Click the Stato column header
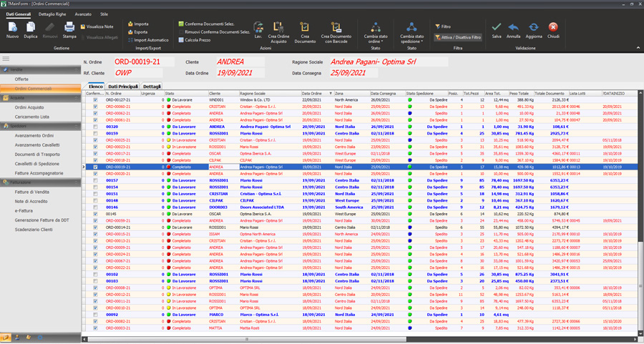This screenshot has height=344, width=644. (x=186, y=94)
